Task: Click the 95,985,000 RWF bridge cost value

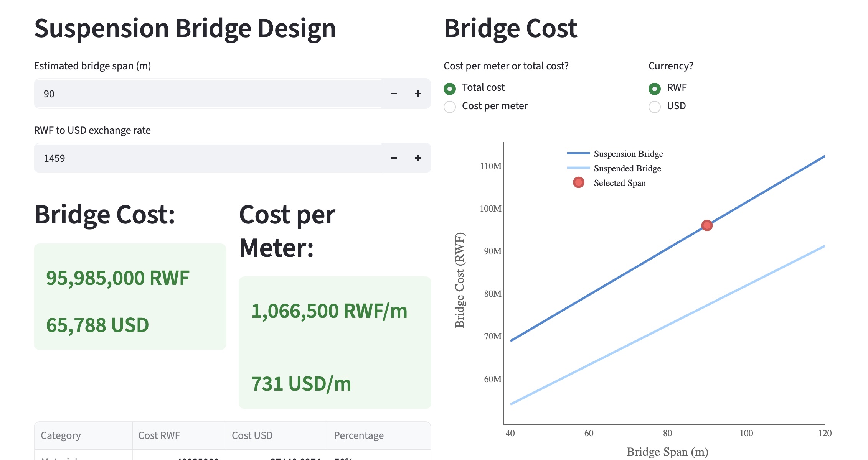Action: [x=118, y=278]
